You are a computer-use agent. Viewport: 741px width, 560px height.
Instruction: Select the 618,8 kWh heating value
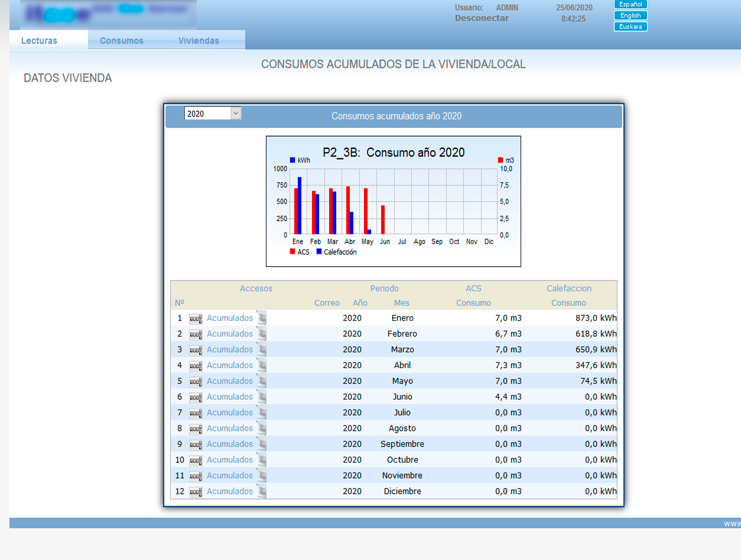pyautogui.click(x=596, y=334)
